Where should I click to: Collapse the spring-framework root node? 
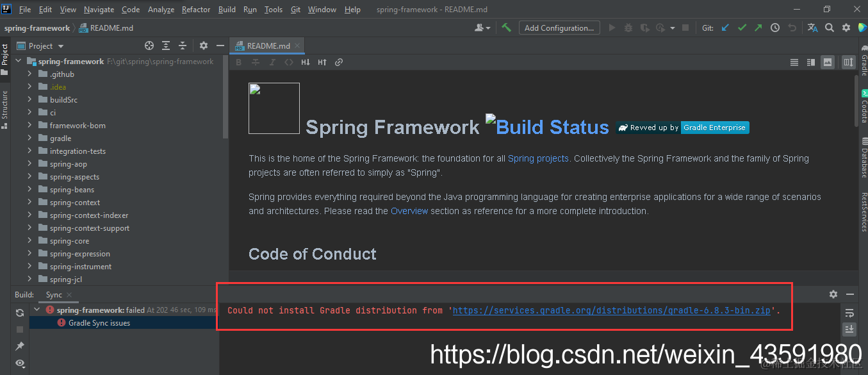pyautogui.click(x=18, y=62)
